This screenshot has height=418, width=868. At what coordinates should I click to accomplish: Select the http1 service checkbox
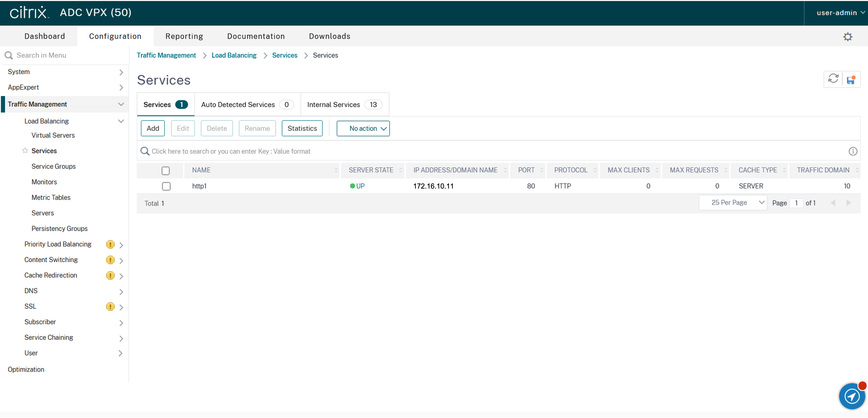(x=166, y=186)
